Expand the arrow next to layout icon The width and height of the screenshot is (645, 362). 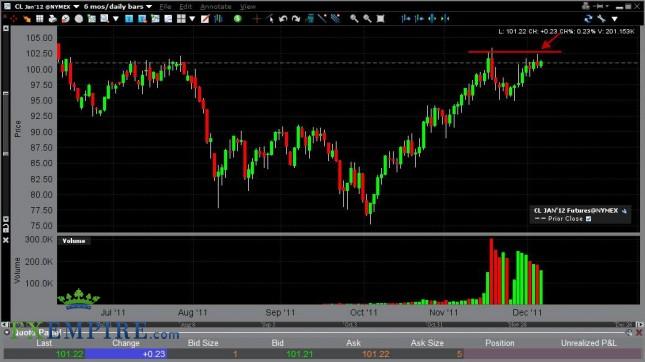point(192,19)
